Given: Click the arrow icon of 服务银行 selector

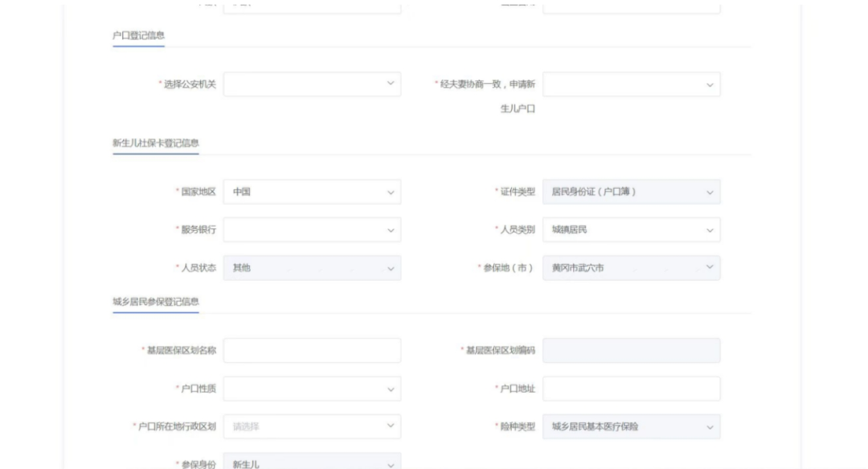Looking at the screenshot, I should point(390,230).
